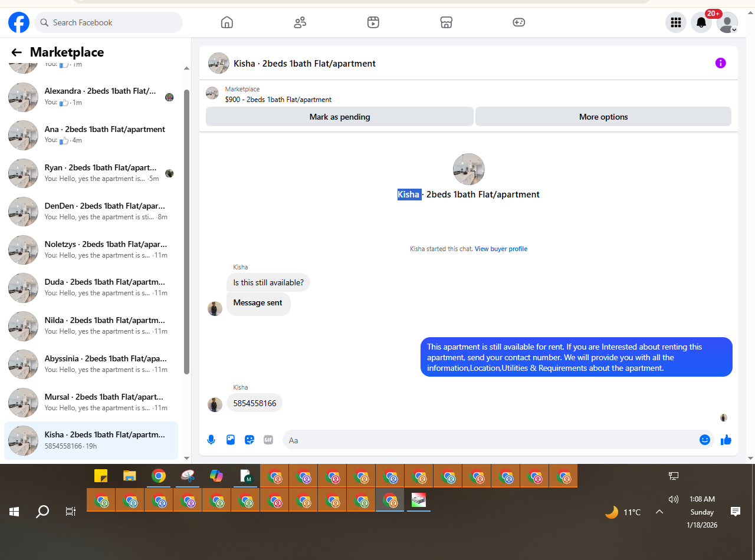The height and width of the screenshot is (560, 755).
Task: Click the 'Message sent' bubble
Action: click(x=258, y=303)
